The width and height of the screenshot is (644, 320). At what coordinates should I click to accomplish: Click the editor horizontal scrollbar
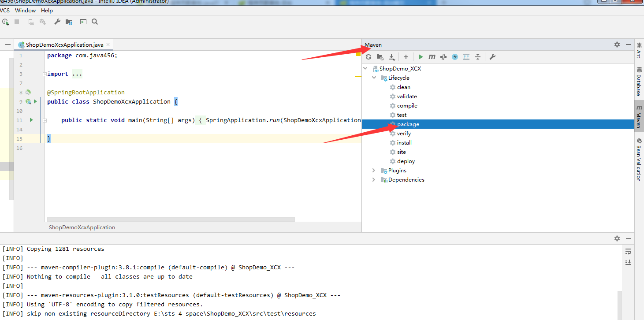pyautogui.click(x=171, y=219)
